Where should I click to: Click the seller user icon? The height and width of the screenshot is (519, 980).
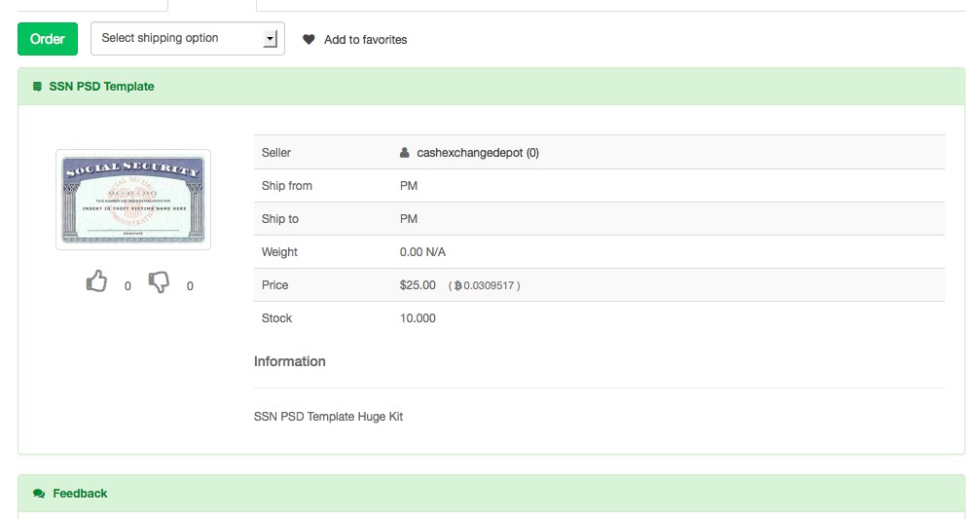click(x=405, y=153)
